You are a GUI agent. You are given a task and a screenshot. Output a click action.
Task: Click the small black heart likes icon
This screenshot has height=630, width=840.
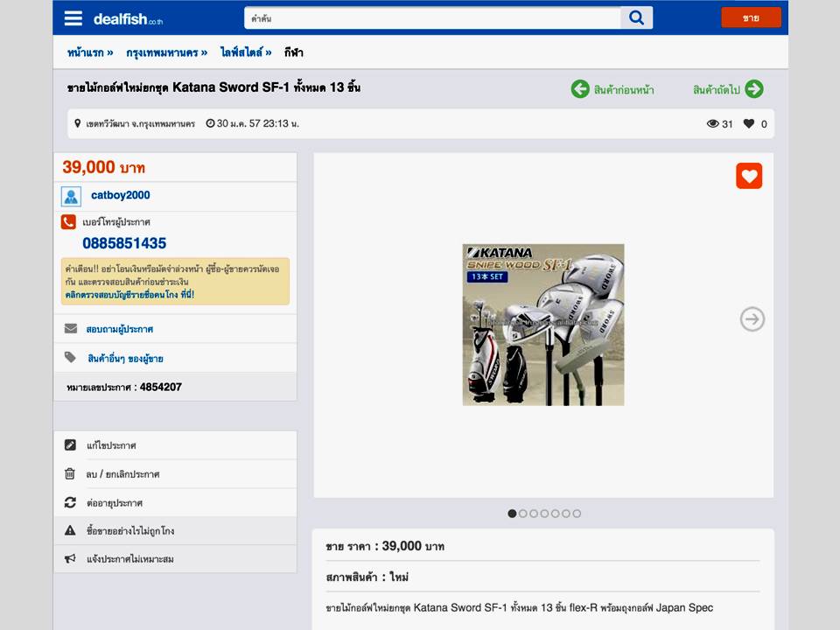[749, 123]
